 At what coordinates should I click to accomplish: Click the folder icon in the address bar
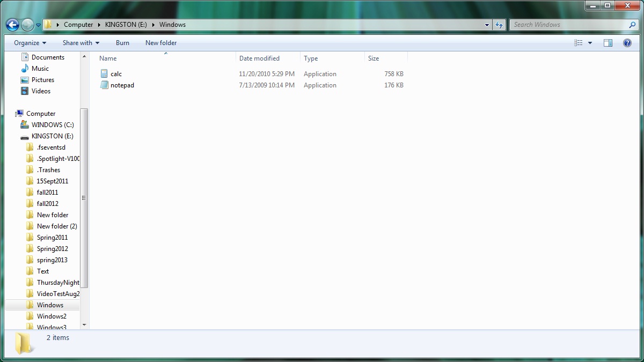tap(48, 25)
